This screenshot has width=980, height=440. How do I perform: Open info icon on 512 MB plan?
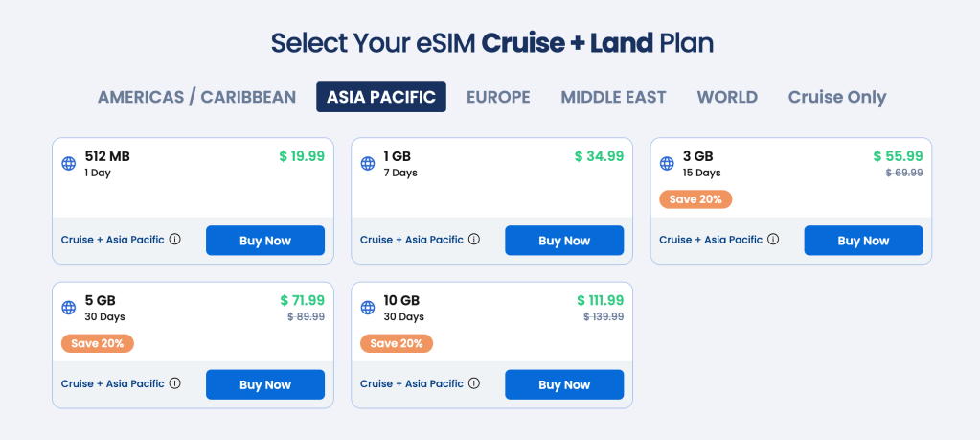click(175, 240)
